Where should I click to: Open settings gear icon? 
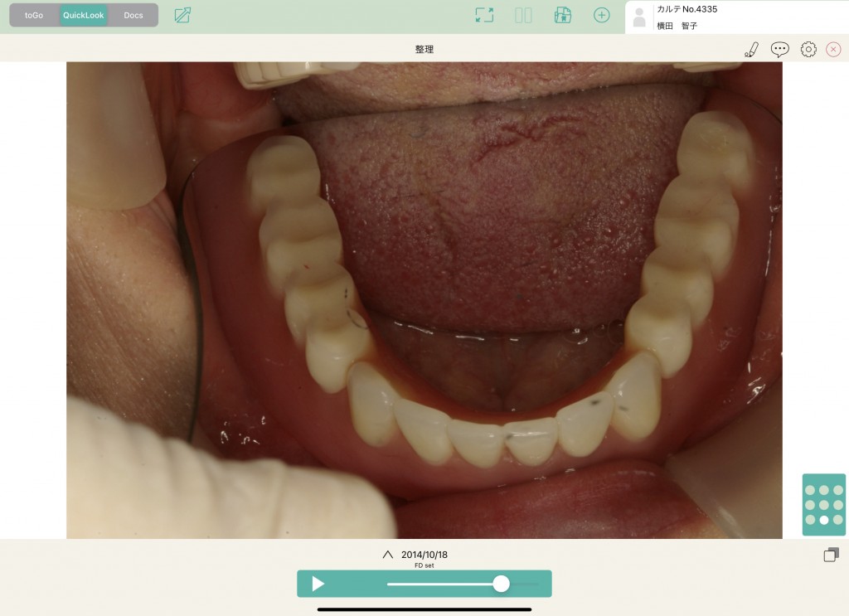(x=808, y=50)
